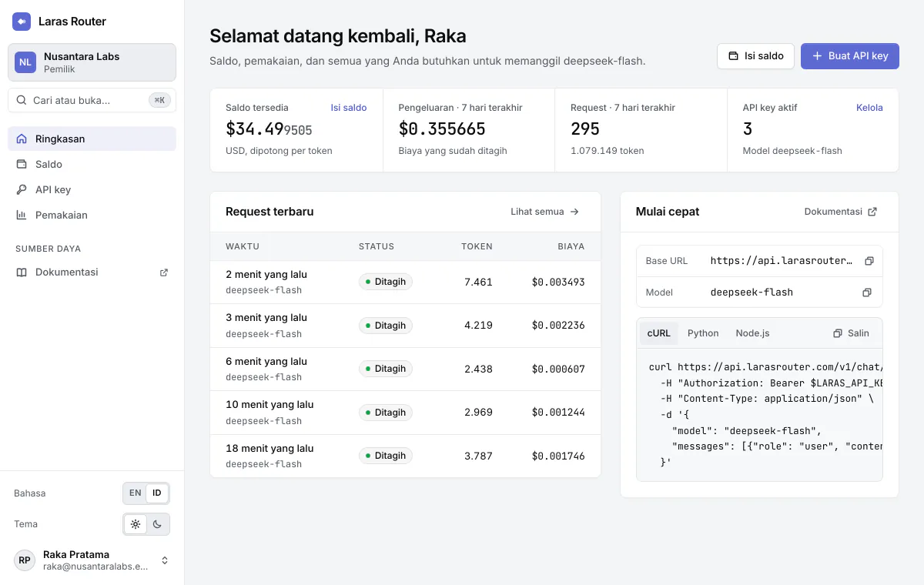Open Pemakaian in the sidebar

92,215
